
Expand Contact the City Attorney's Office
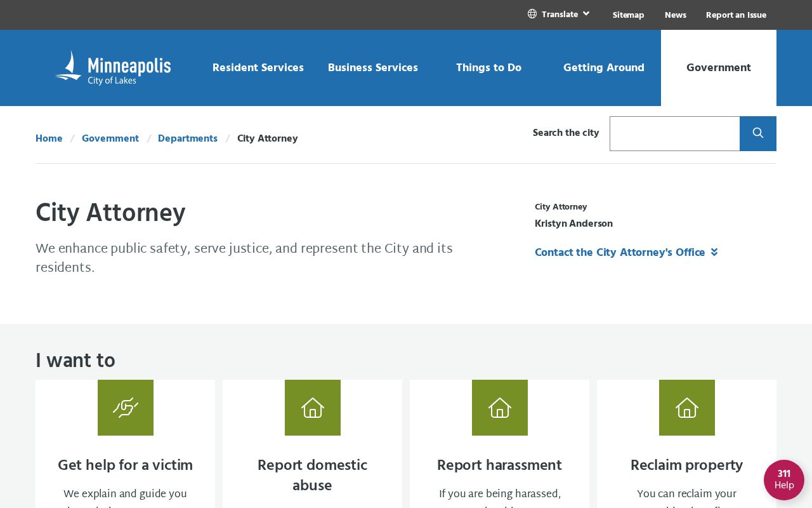coord(626,252)
